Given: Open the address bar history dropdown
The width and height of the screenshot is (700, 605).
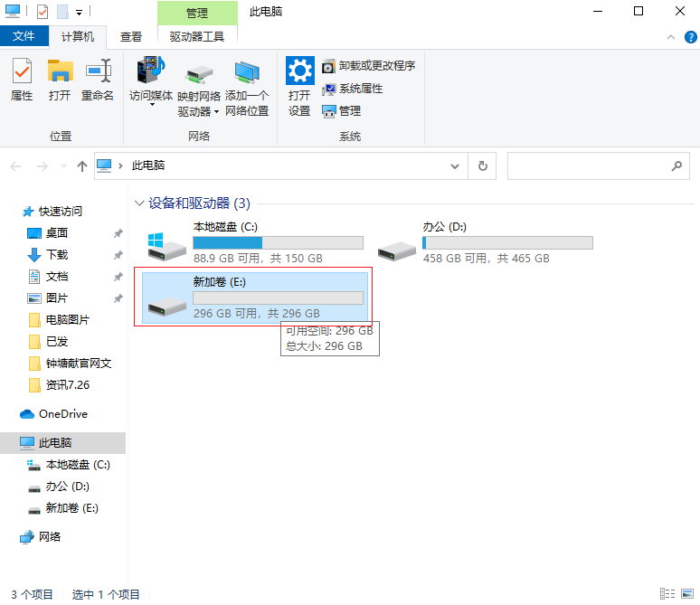Looking at the screenshot, I should click(455, 166).
